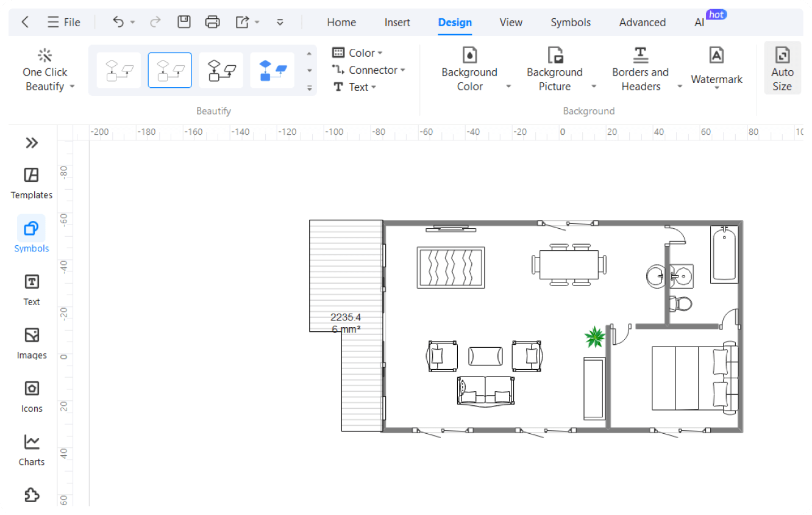Open the Templates sidebar panel

(31, 184)
